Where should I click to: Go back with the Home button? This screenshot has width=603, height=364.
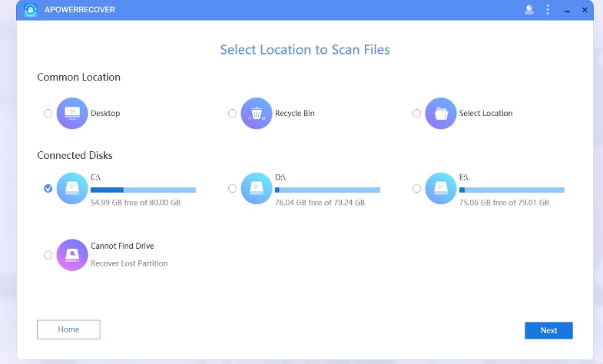68,329
